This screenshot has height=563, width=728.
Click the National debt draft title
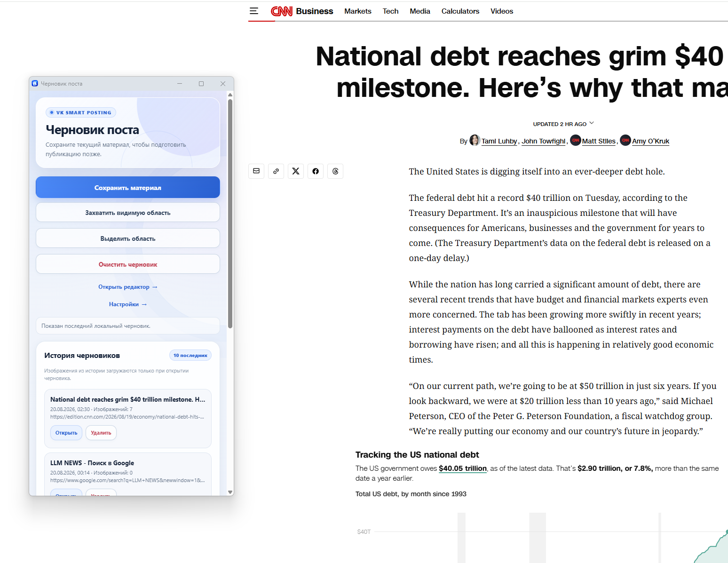[128, 399]
